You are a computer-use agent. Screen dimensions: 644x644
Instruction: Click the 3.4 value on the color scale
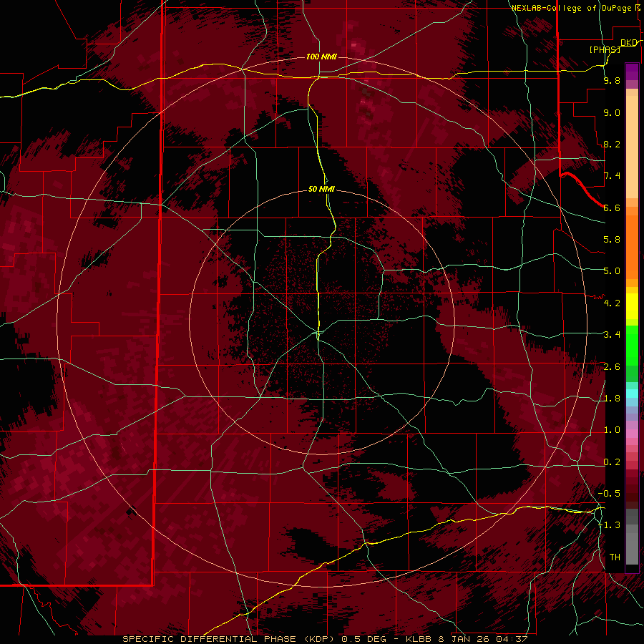(x=612, y=335)
